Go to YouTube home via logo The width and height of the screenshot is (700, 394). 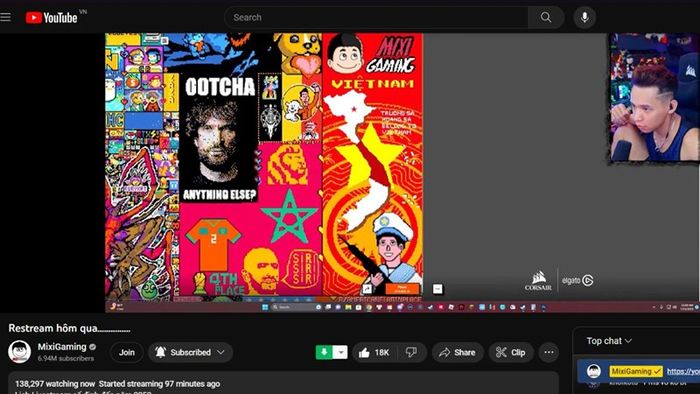click(x=52, y=17)
